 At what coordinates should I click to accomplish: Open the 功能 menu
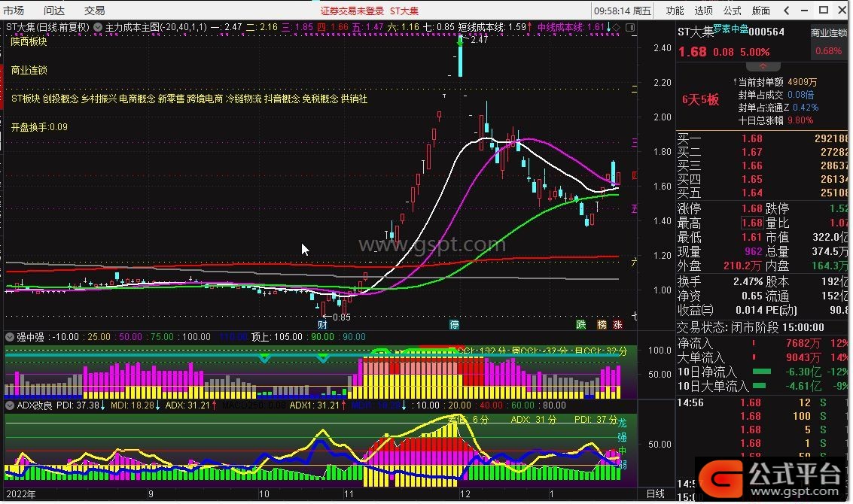(x=675, y=11)
